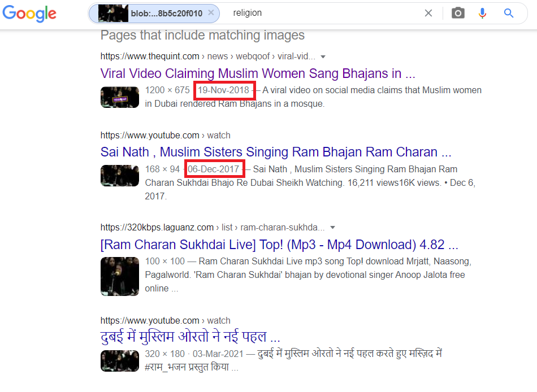537x392 pixels.
Task: Open 'Viral Video Claiming Muslim Women Sang Bhajans' result
Action: (x=258, y=73)
